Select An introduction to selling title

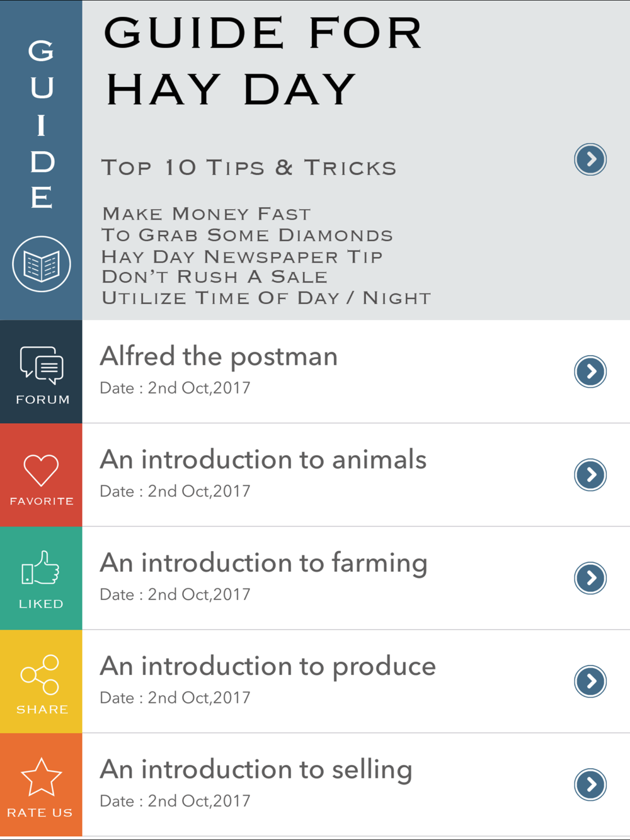[x=256, y=771]
